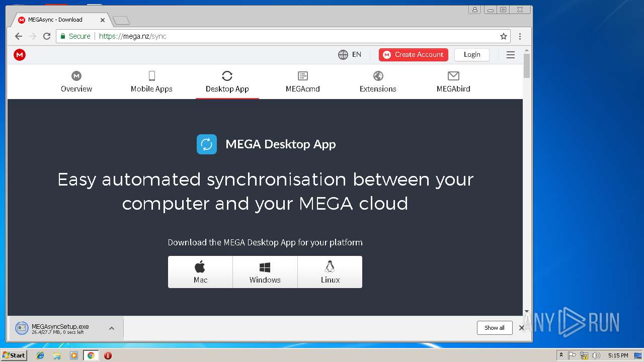Open a new browser tab
This screenshot has height=362, width=644.
(121, 20)
